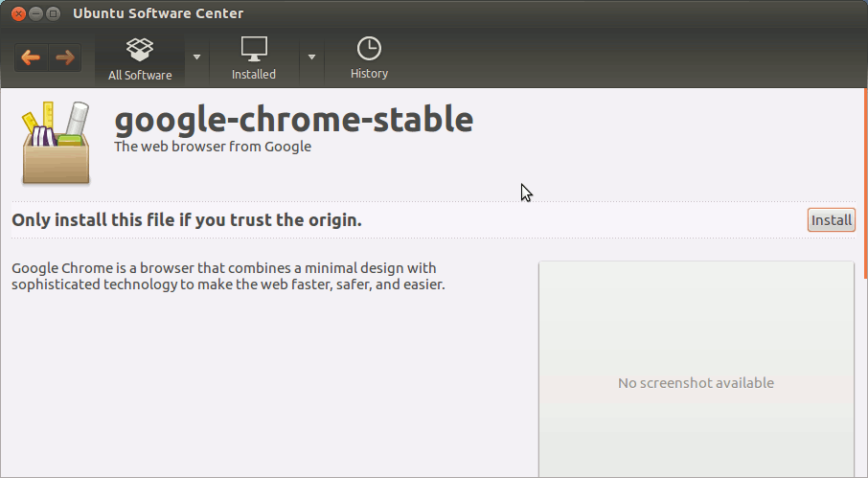This screenshot has width=868, height=478.
Task: Open the All Software section
Action: tap(140, 59)
